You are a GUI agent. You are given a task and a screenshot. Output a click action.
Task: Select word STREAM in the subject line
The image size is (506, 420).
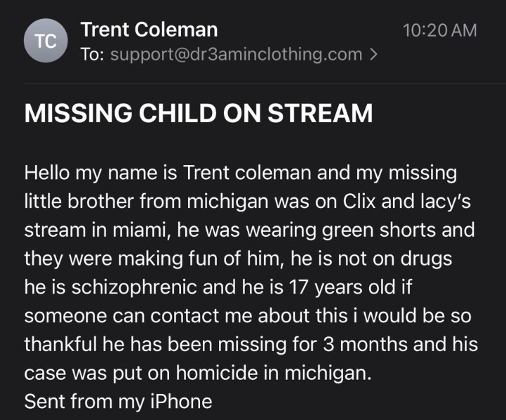pos(320,113)
